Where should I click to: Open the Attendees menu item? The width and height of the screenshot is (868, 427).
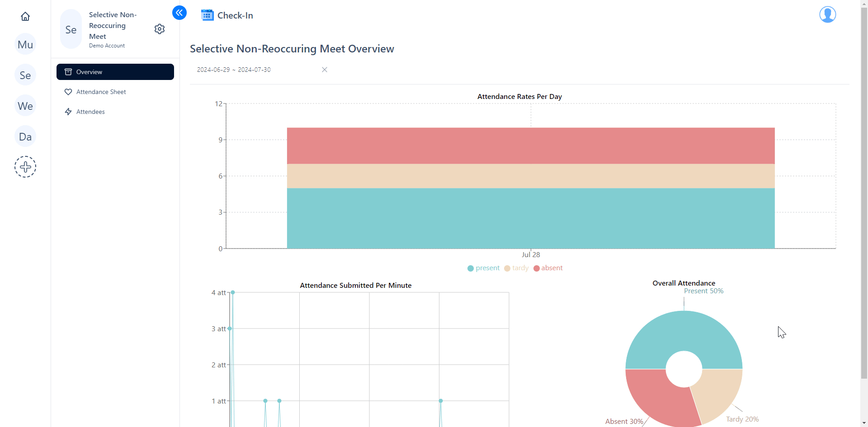click(x=115, y=112)
